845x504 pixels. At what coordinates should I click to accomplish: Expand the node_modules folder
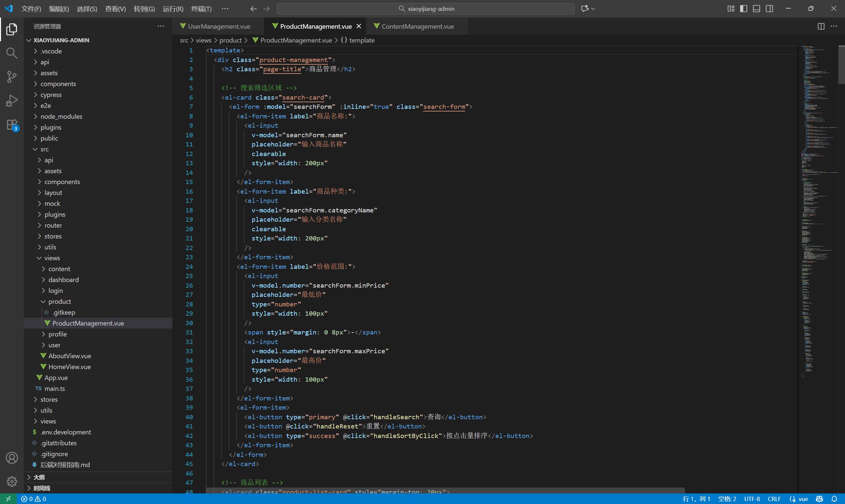point(61,116)
